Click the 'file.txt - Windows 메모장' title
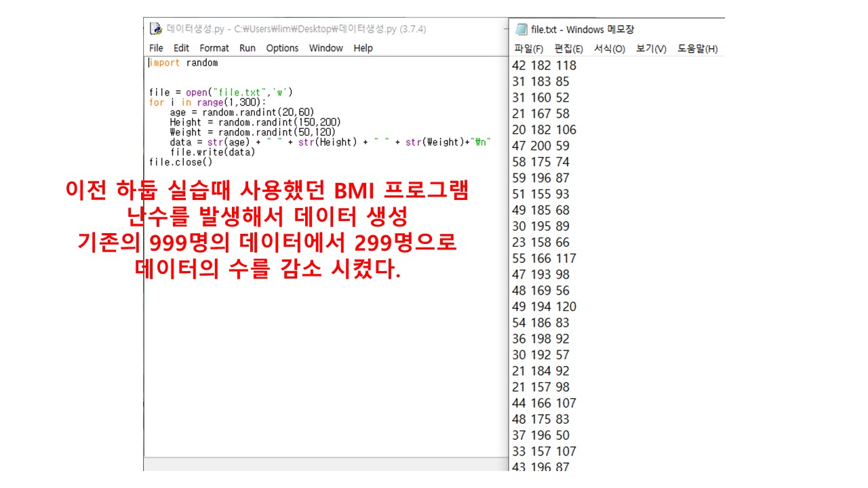 [583, 29]
